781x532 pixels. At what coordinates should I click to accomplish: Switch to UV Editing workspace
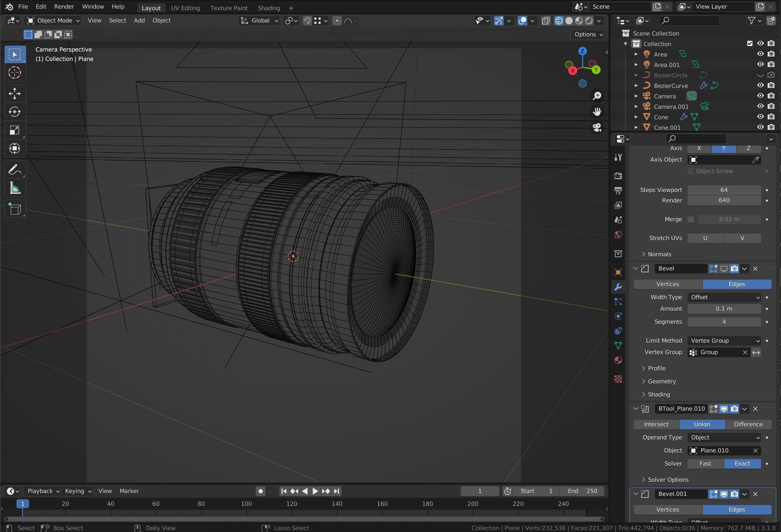pyautogui.click(x=185, y=8)
